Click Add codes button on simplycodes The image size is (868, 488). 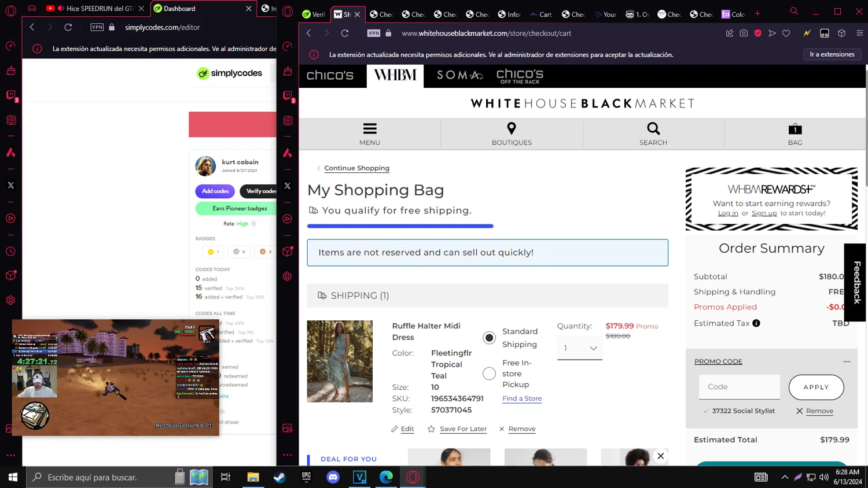(x=215, y=191)
